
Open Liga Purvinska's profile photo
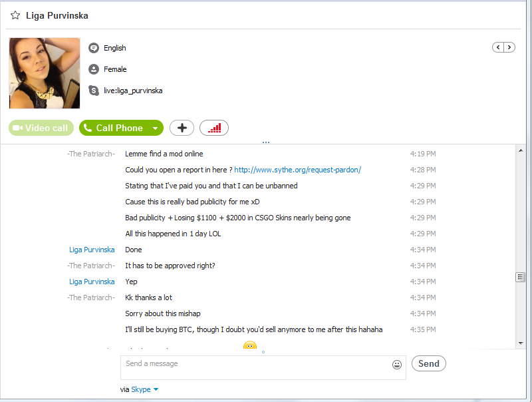pos(45,73)
